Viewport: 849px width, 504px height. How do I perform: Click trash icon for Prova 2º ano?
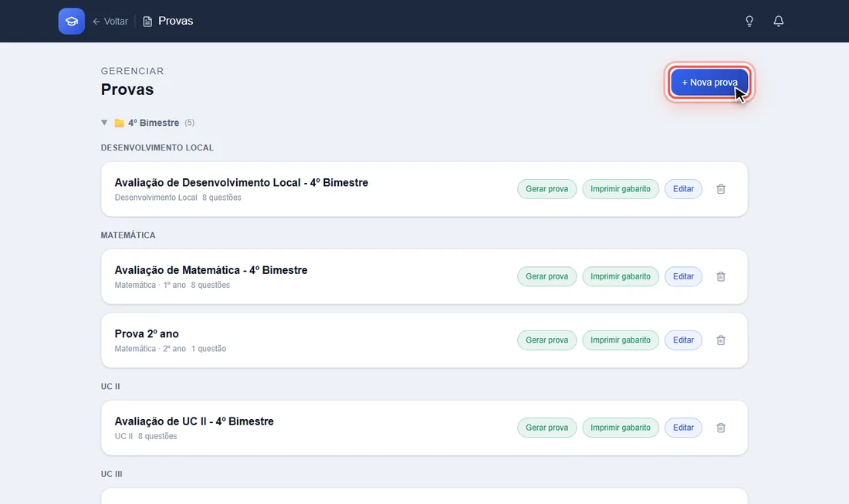click(x=721, y=340)
